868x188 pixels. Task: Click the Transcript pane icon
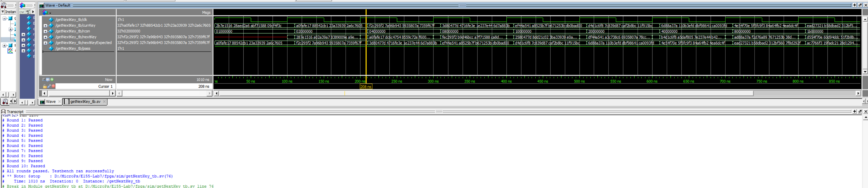point(3,112)
